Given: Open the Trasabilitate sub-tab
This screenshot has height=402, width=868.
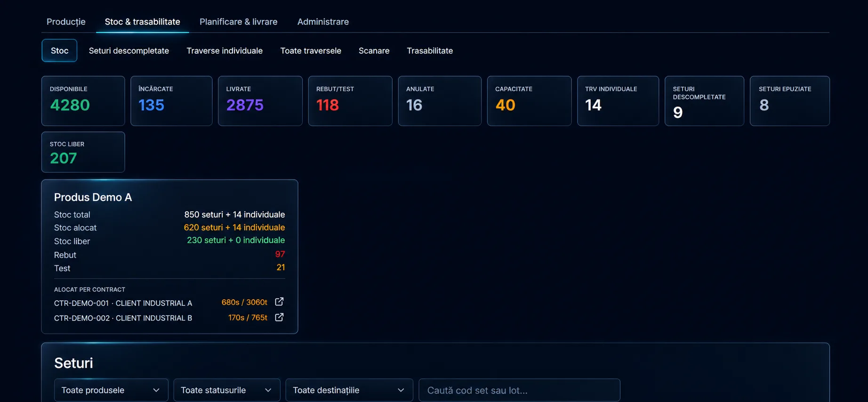Looking at the screenshot, I should coord(430,50).
